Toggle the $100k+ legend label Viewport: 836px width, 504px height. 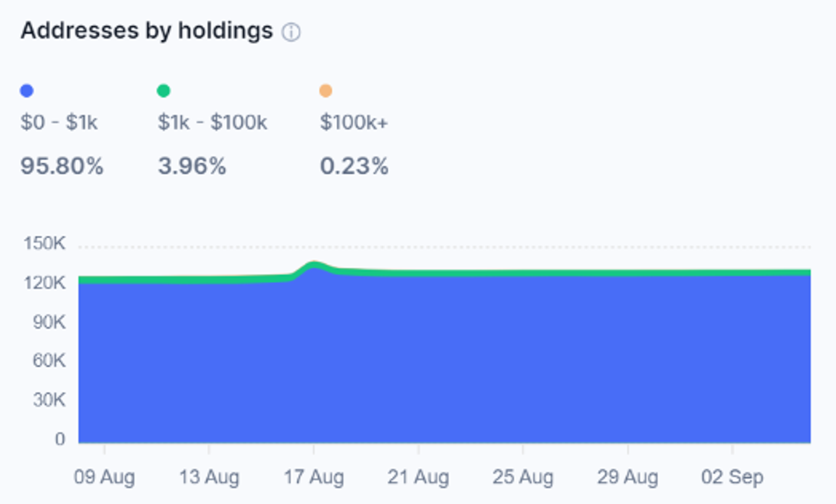(353, 122)
